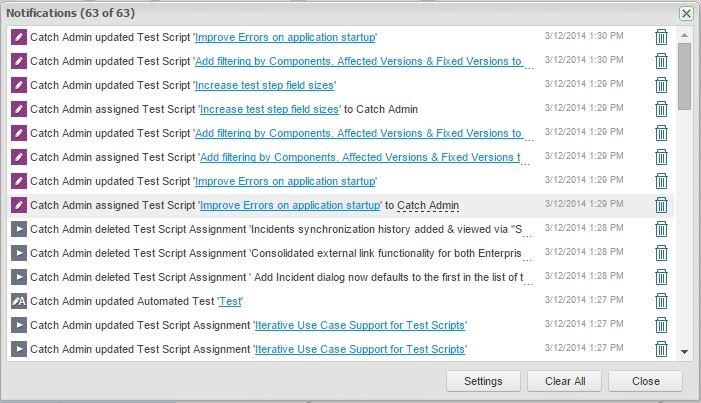This screenshot has width=701, height=403.
Task: Delete the 'Improve Errors on application startup' 1:30 PM notification
Action: pos(661,37)
